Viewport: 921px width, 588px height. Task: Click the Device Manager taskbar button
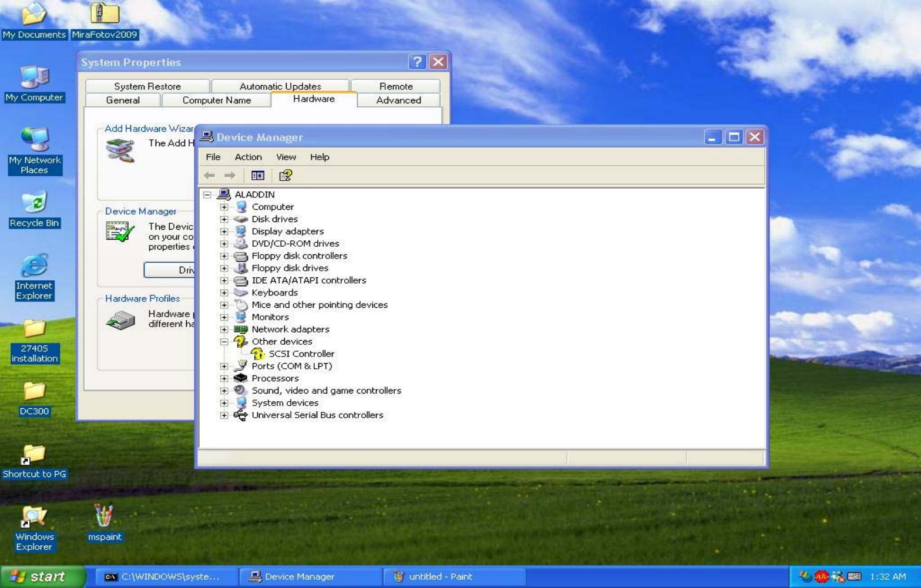click(x=310, y=577)
